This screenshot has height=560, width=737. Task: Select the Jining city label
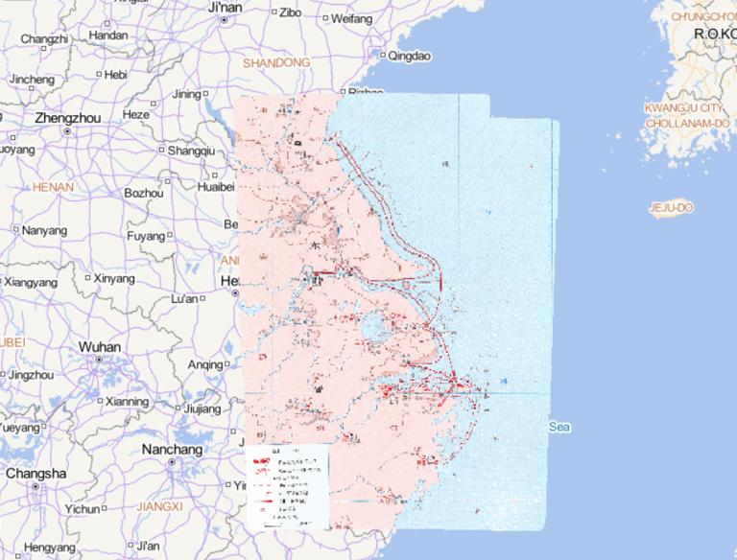click(186, 94)
